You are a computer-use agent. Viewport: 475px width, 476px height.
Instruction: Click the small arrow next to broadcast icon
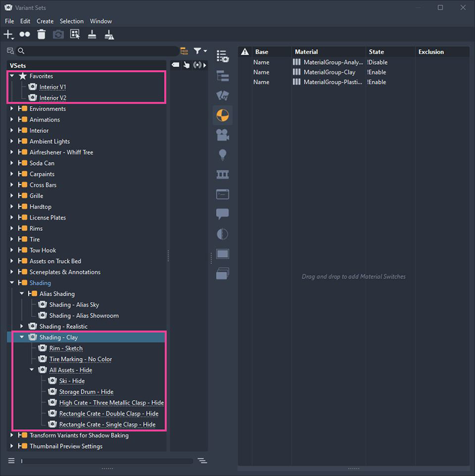pos(205,65)
